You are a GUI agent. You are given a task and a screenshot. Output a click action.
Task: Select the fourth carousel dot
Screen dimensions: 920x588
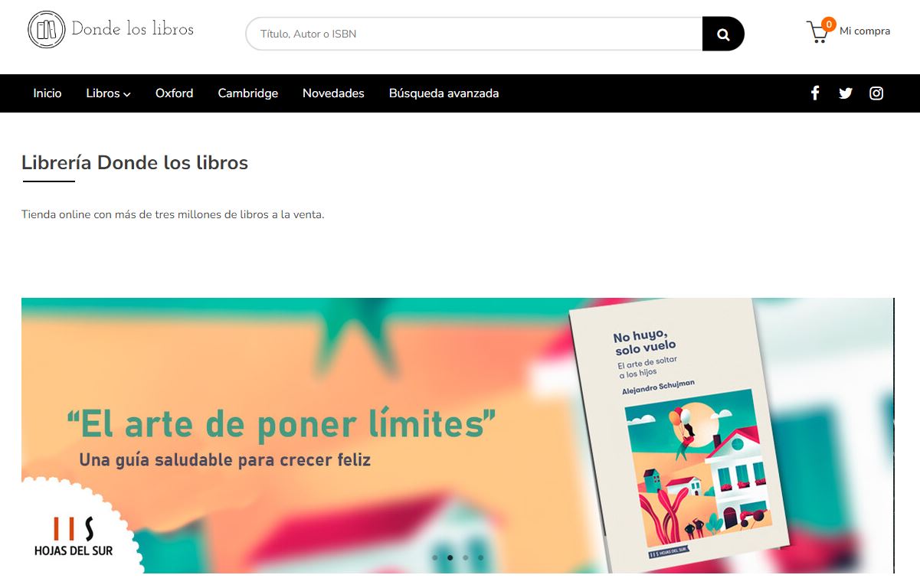(480, 557)
